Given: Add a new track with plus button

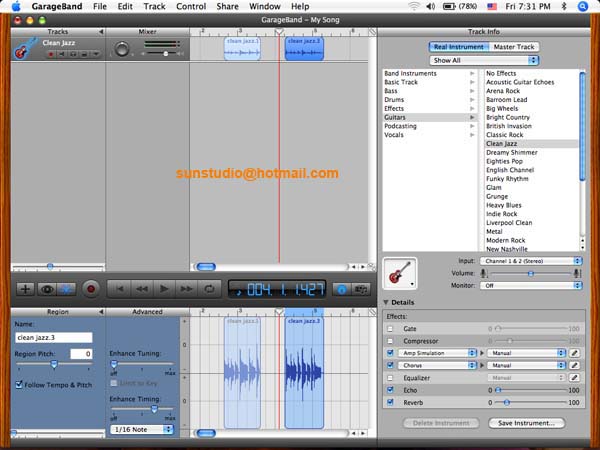Looking at the screenshot, I should (x=26, y=289).
